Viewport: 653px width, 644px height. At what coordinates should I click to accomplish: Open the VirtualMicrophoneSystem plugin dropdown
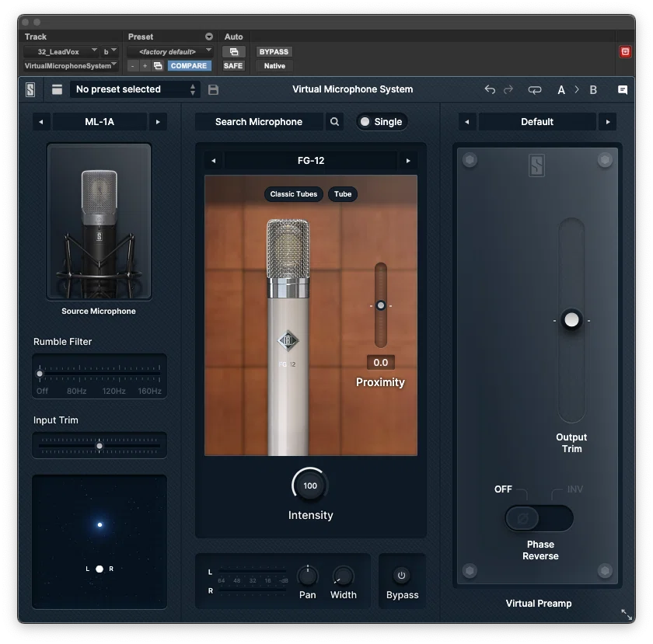click(71, 66)
